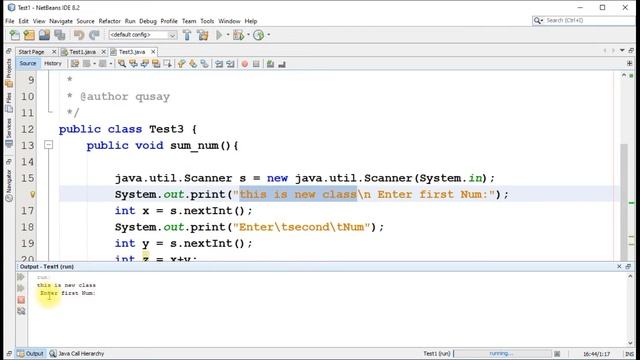This screenshot has width=640, height=360.
Task: Click the Undo arrow icon
Action: 79,35
